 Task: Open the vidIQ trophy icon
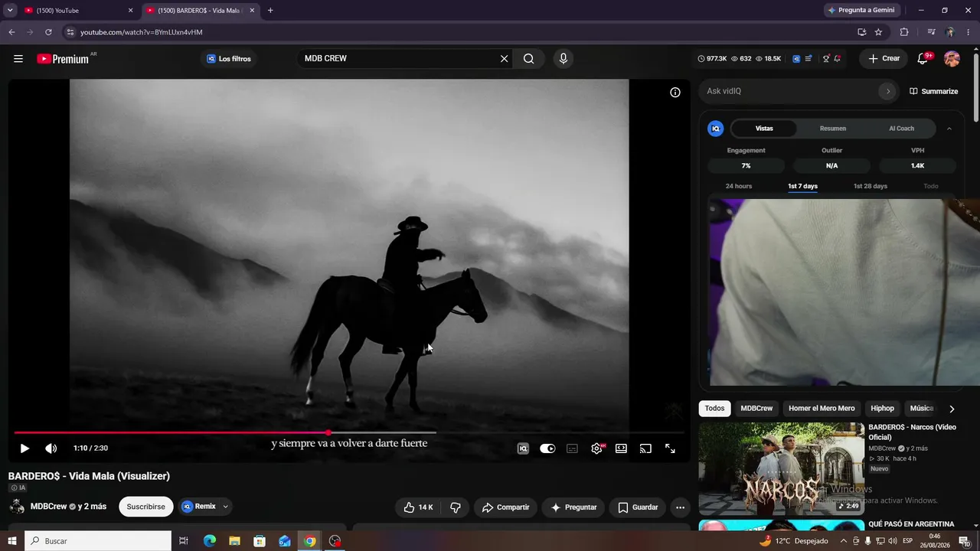click(825, 59)
